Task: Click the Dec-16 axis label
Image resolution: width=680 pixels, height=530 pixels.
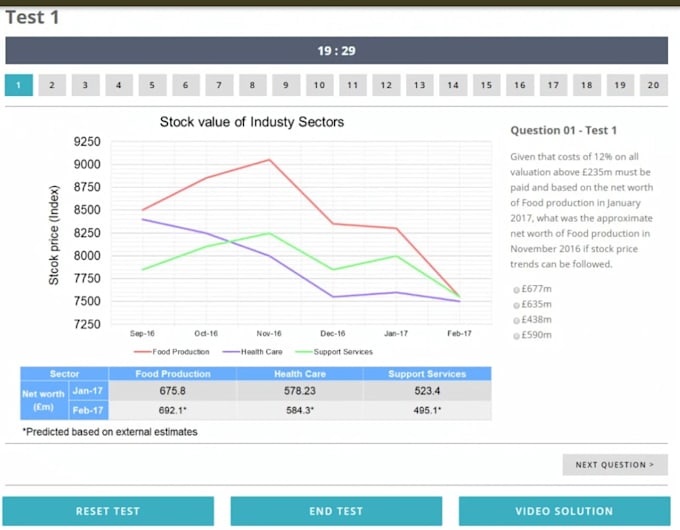Action: 333,334
